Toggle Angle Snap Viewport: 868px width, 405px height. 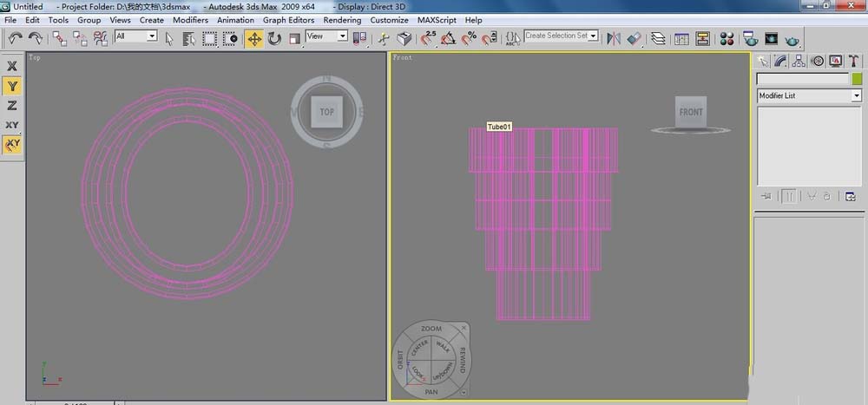449,39
